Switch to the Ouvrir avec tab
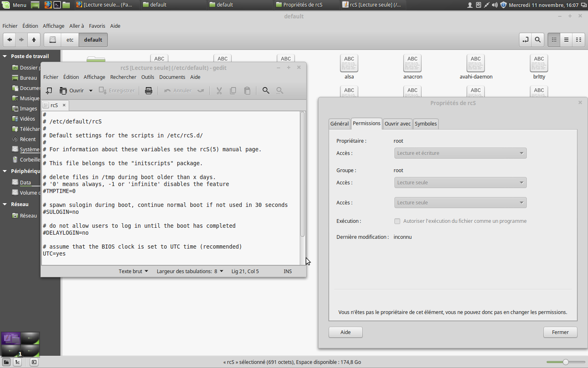 397,123
